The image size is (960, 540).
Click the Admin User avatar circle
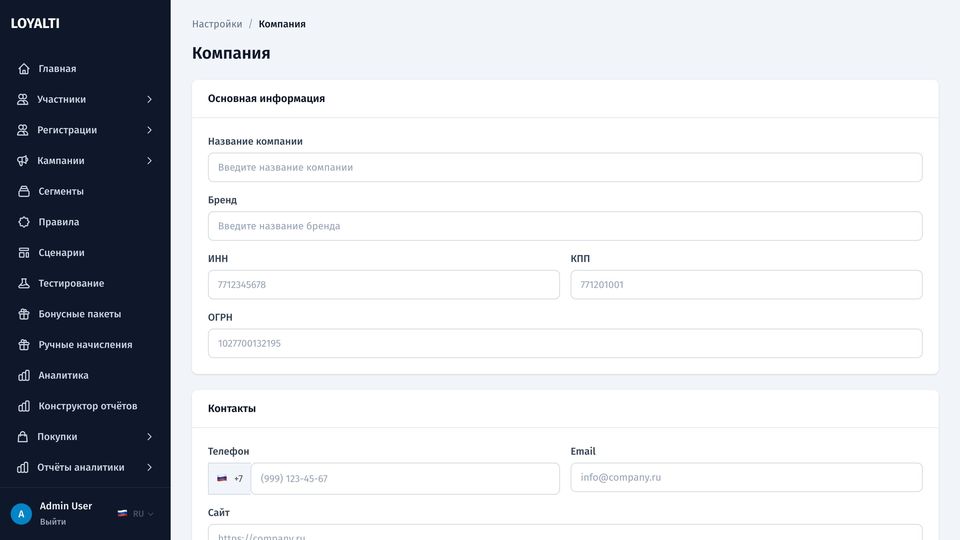click(21, 514)
